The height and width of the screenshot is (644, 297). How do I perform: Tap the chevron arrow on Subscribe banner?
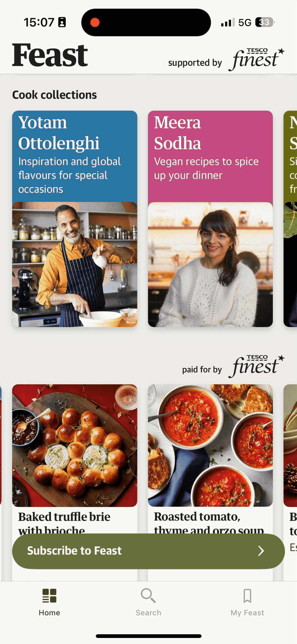tap(261, 551)
